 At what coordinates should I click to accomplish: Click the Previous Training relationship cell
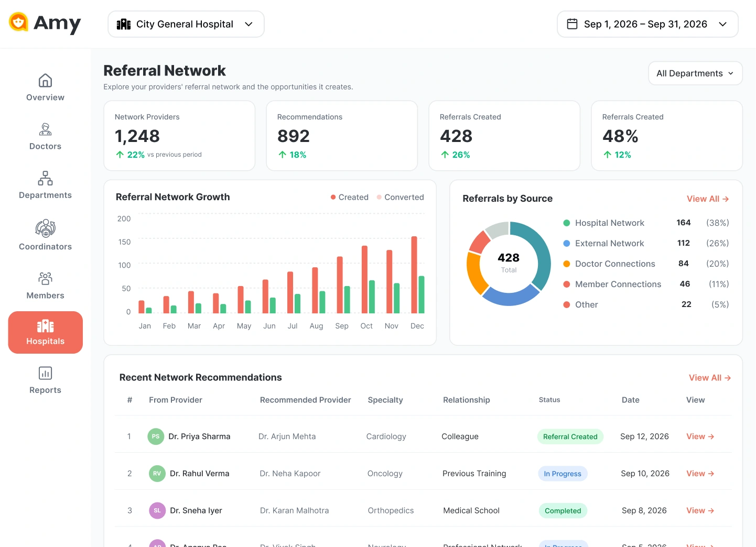click(x=474, y=474)
